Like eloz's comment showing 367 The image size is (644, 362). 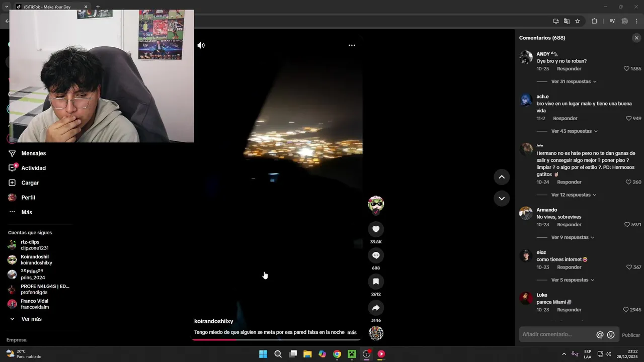click(629, 267)
